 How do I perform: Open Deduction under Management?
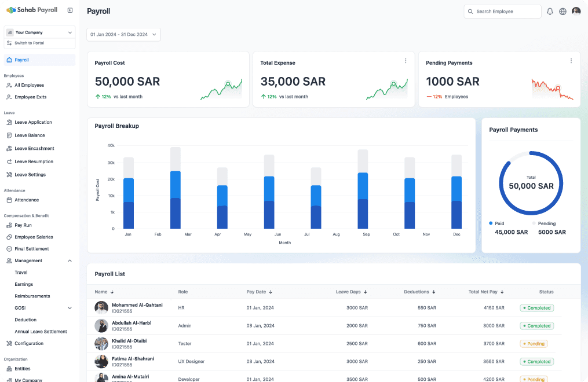point(25,320)
